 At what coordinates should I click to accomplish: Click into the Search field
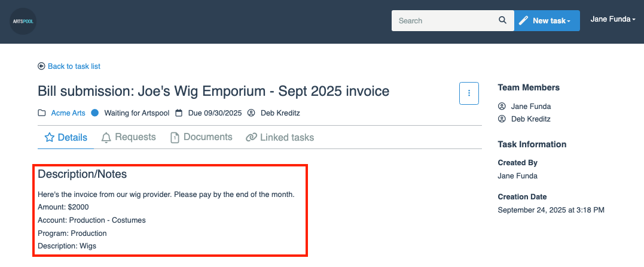[x=445, y=20]
